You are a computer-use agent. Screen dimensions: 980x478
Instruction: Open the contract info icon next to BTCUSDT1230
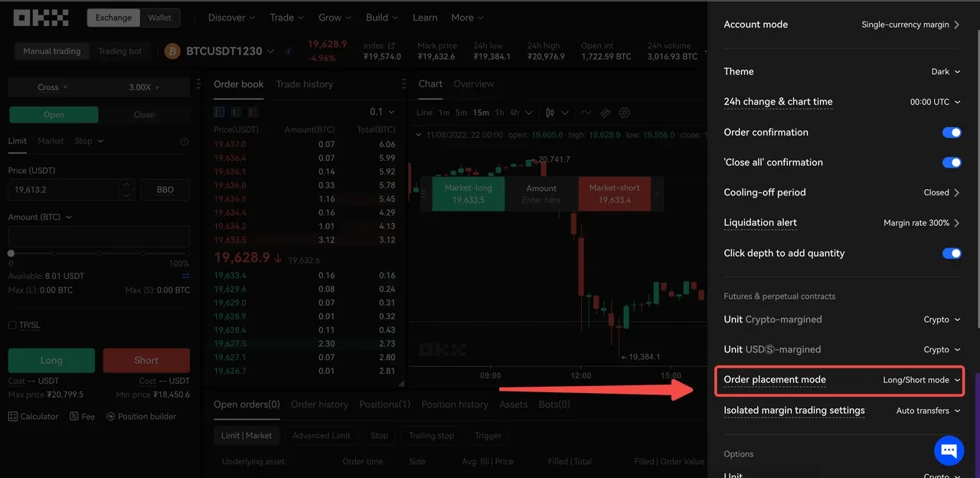288,51
